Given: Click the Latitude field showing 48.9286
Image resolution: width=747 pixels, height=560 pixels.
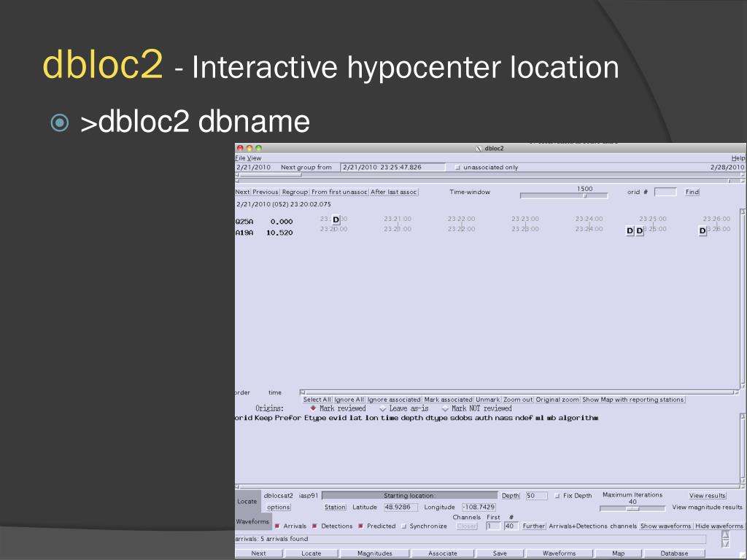Looking at the screenshot, I should pos(401,507).
